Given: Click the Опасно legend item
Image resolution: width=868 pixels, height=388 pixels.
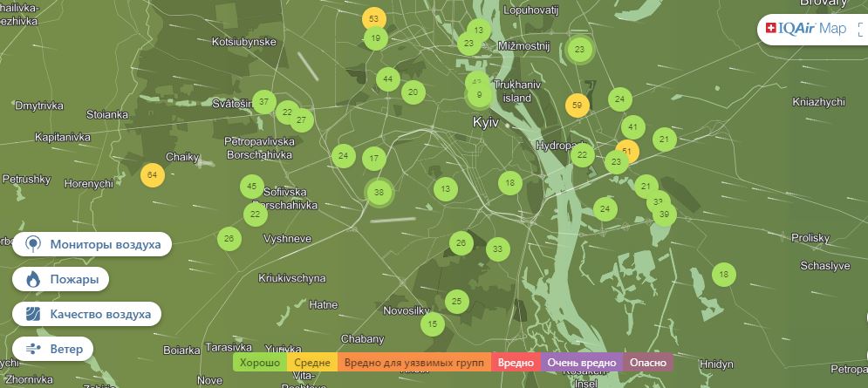Looking at the screenshot, I should point(647,363).
